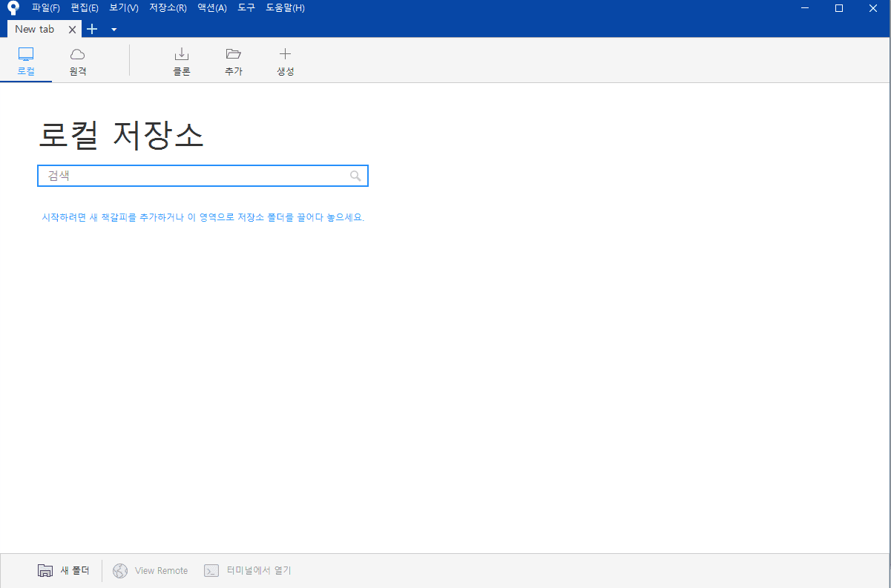Close the Sourcetree window
This screenshot has width=891, height=588.
[873, 8]
